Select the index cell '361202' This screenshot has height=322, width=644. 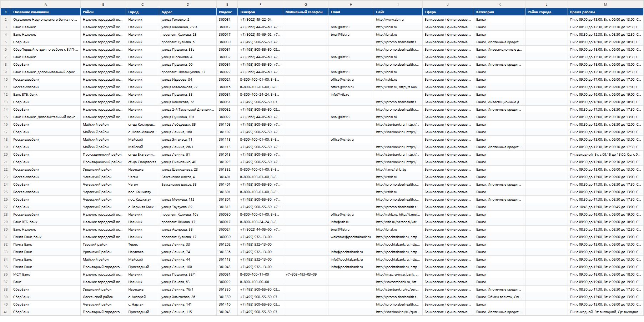227,245
